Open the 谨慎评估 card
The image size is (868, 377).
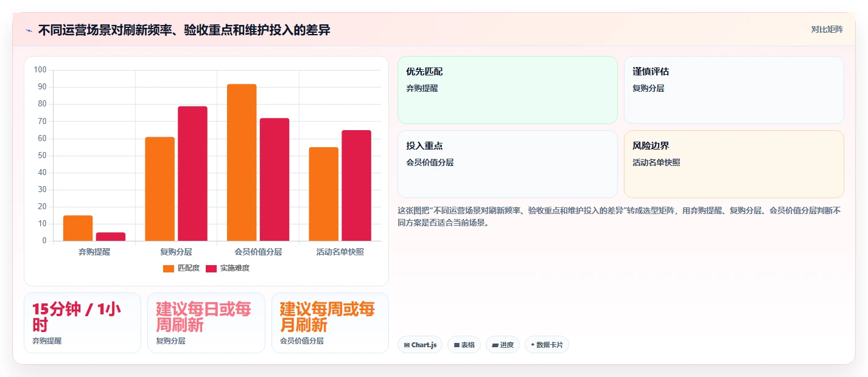[734, 90]
